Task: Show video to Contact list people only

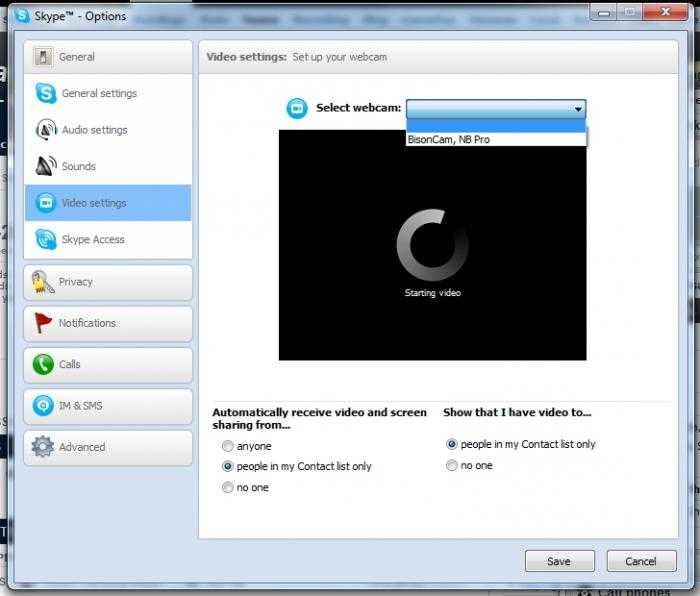Action: point(521,444)
